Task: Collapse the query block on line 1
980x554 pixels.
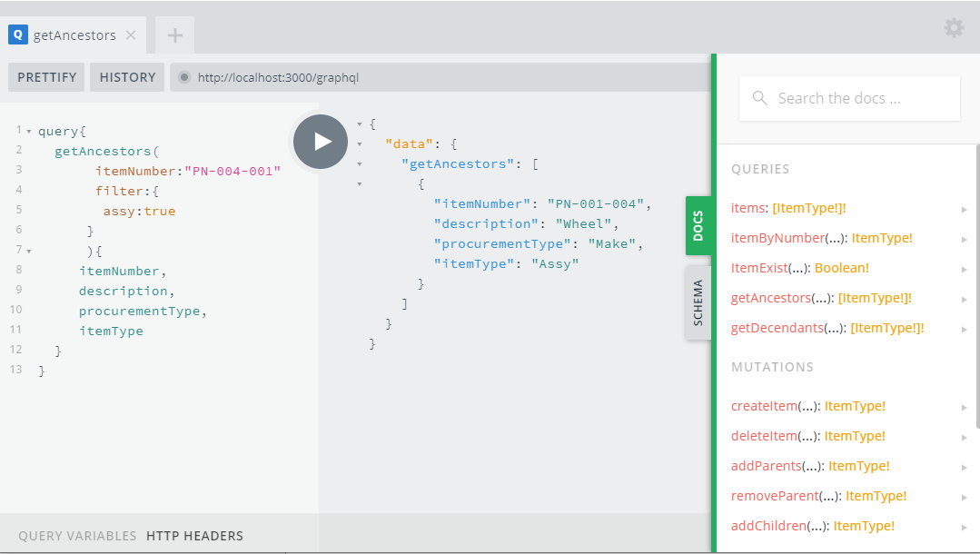Action: [29, 132]
